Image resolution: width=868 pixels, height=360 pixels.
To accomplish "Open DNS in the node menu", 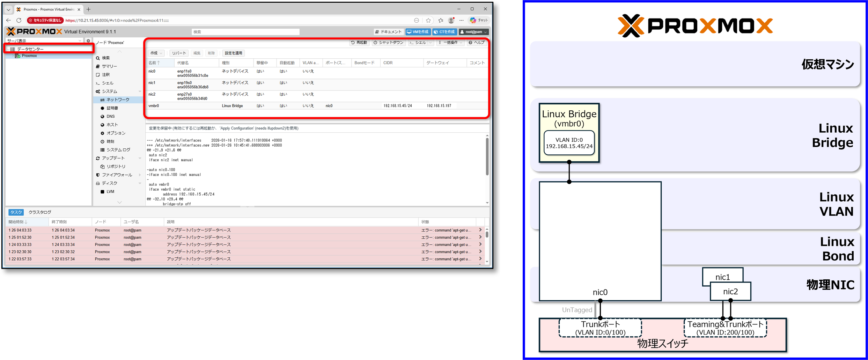I will point(110,116).
